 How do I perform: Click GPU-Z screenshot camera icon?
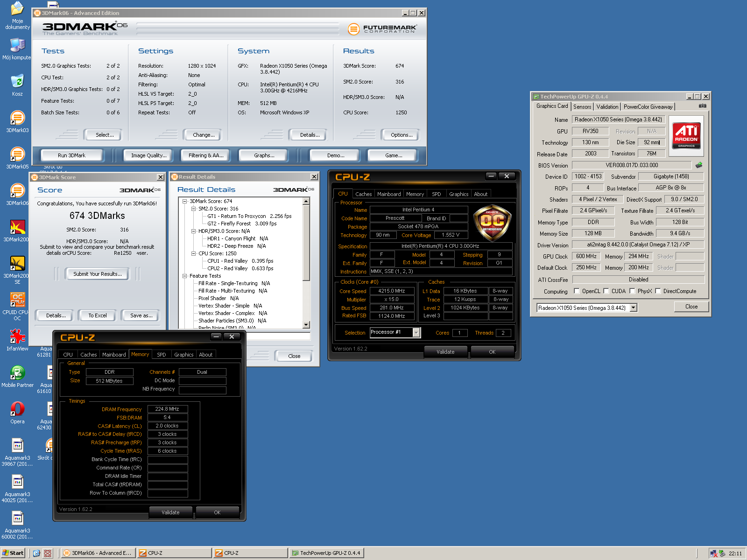[x=702, y=106]
